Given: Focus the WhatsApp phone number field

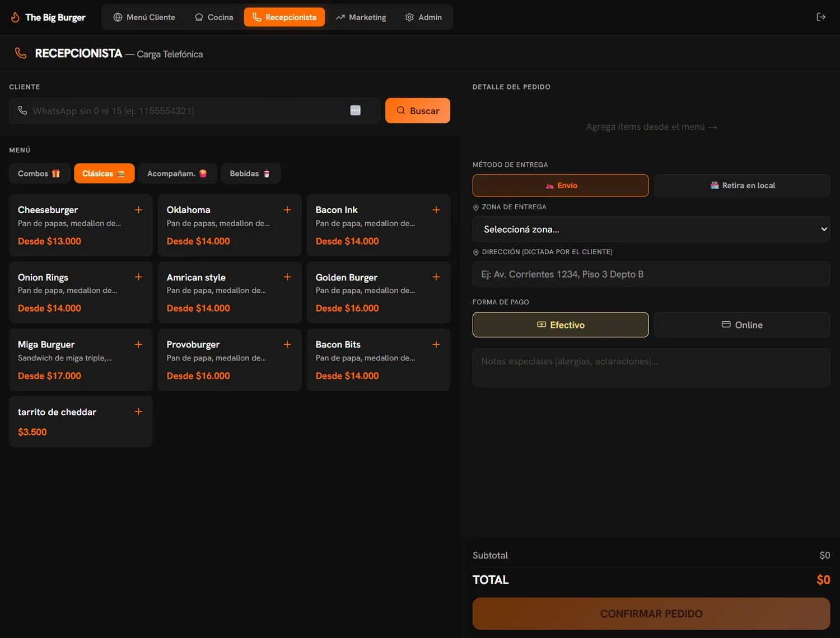Looking at the screenshot, I should [194, 111].
